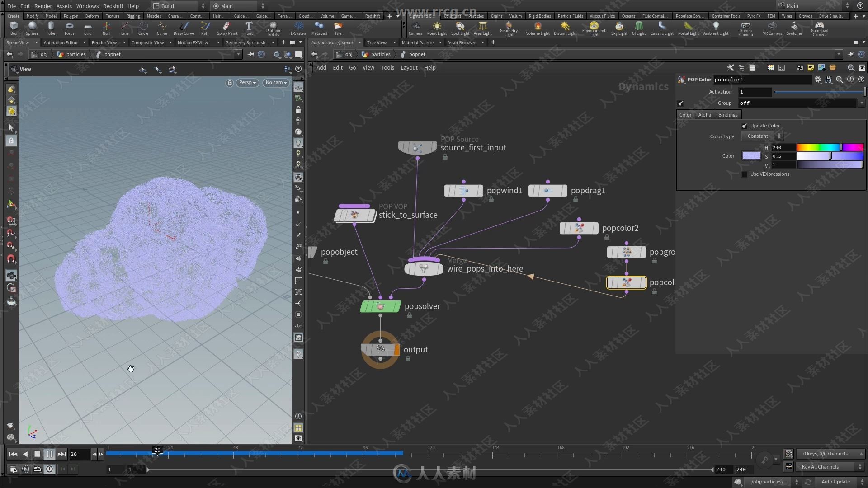Click the Alpha tab in POP Color
Viewport: 868px width, 488px height.
704,114
